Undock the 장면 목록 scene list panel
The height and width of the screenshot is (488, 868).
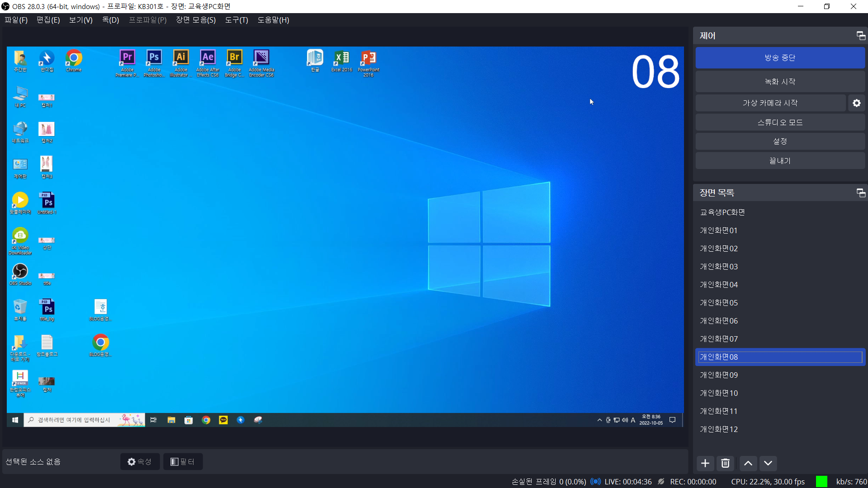pyautogui.click(x=861, y=193)
